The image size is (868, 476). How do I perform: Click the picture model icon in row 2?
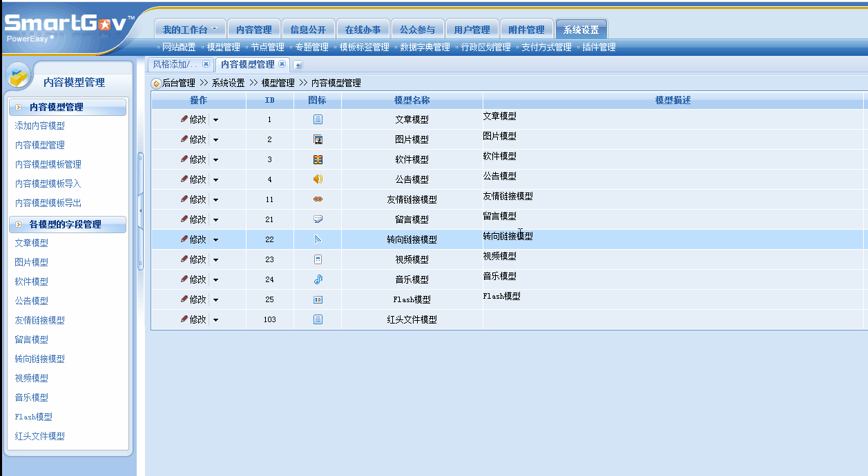click(x=318, y=139)
